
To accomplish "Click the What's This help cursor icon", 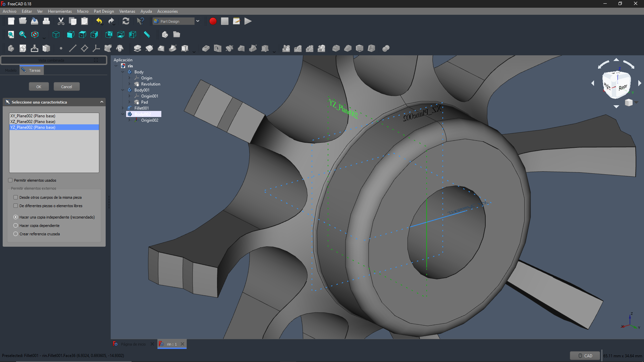I will click(140, 21).
